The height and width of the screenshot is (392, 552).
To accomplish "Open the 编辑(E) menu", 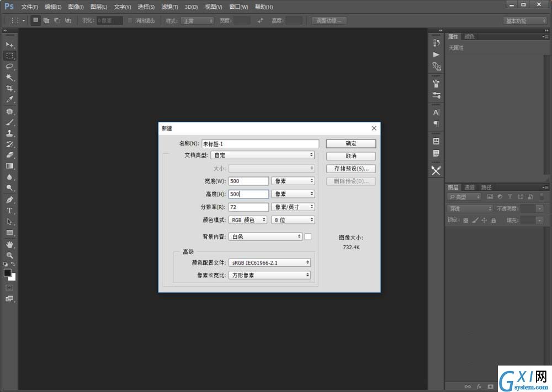I will click(x=53, y=7).
